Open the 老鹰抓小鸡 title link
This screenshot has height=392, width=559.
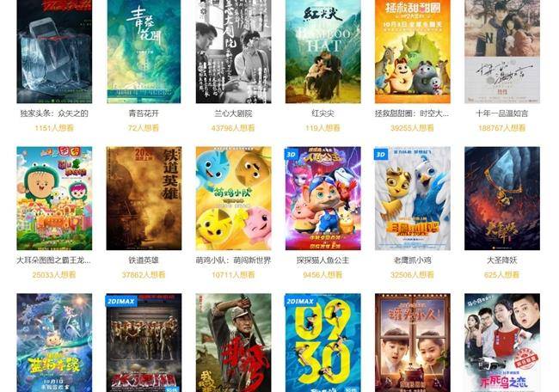[x=413, y=260]
